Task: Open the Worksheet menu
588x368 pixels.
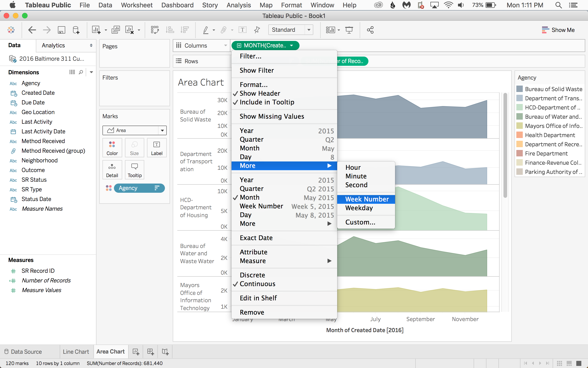Action: pyautogui.click(x=137, y=5)
